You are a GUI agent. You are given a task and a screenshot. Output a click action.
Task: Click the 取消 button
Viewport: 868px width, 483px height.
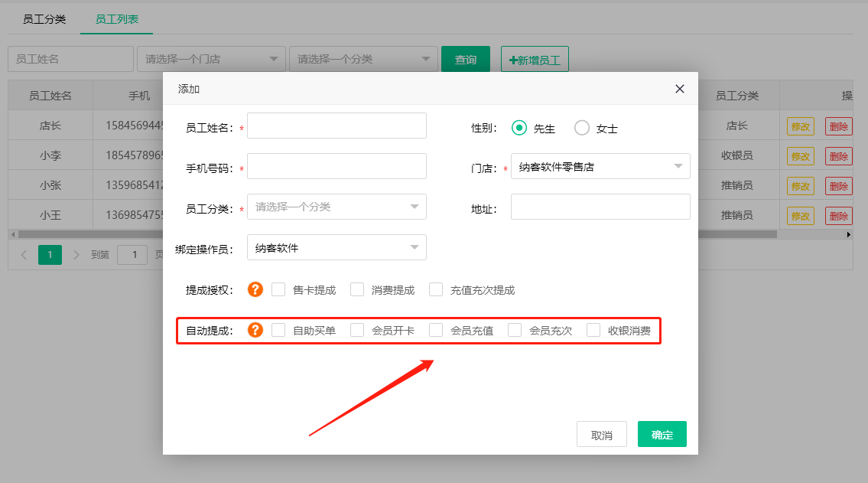[601, 434]
